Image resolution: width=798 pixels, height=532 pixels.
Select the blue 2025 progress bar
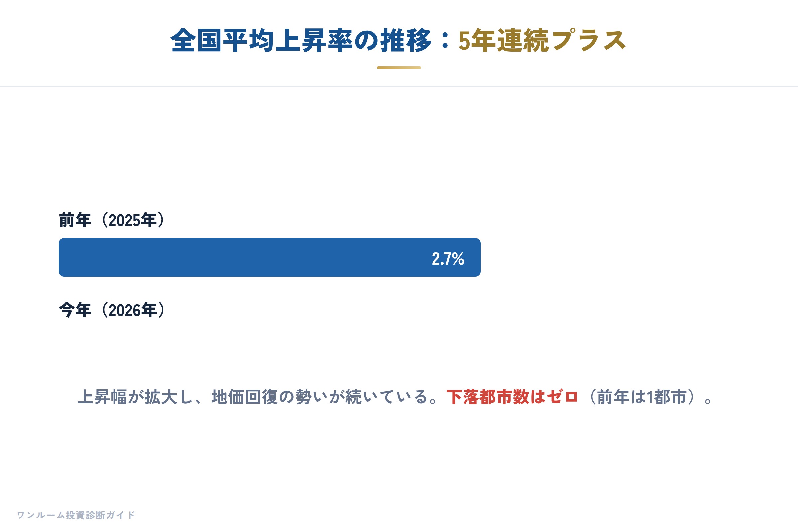tap(269, 257)
